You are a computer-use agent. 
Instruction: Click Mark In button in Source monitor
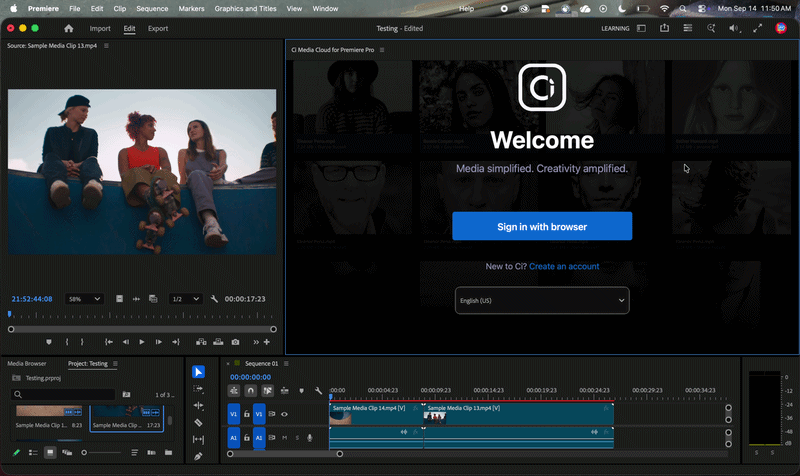tap(67, 342)
